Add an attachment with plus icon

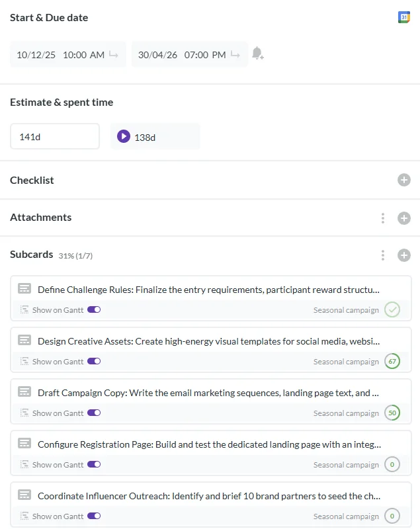403,218
